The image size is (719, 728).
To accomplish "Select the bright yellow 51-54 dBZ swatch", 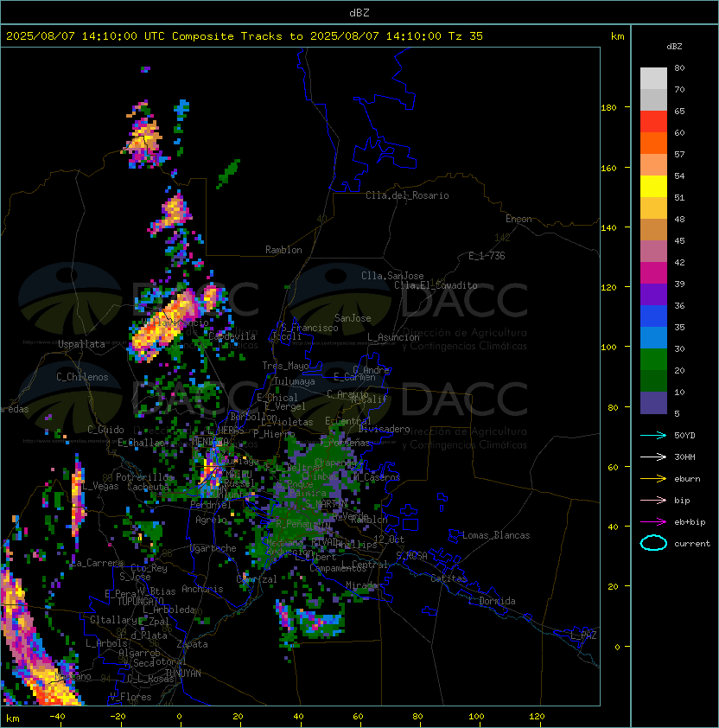I will 653,187.
